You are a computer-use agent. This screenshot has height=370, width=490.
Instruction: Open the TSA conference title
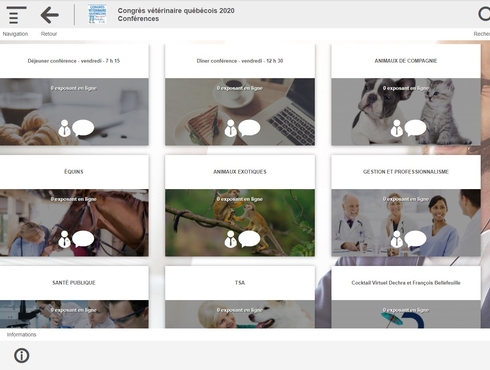pyautogui.click(x=240, y=283)
